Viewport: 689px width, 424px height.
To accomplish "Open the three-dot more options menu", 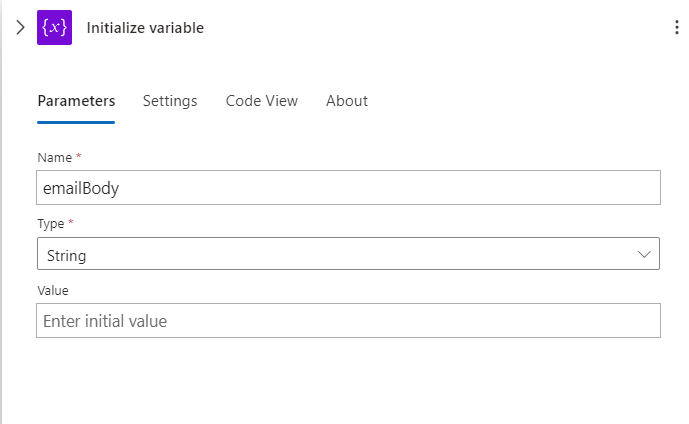I will coord(677,28).
